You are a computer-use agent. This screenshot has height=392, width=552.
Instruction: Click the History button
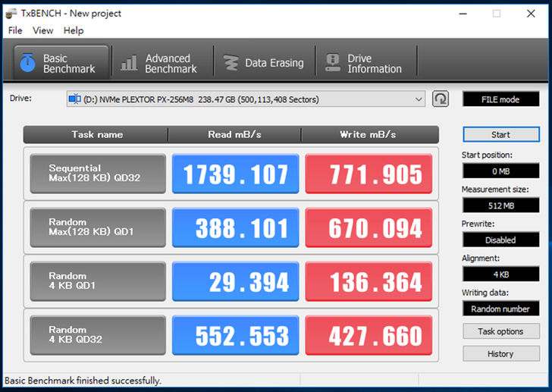500,354
